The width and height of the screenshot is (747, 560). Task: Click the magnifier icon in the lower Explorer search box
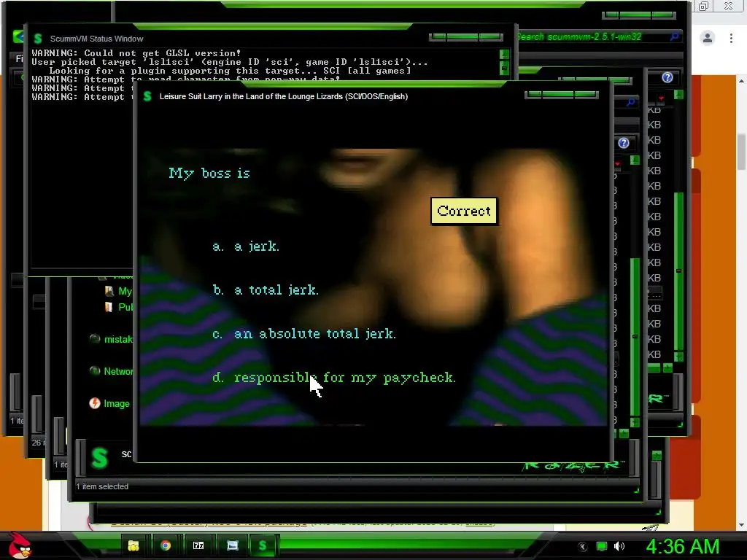631,102
